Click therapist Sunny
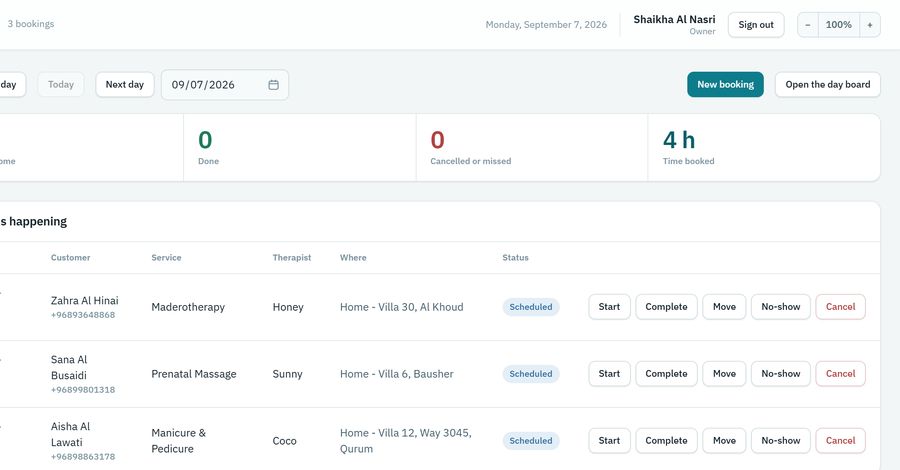This screenshot has width=900, height=470. pyautogui.click(x=288, y=374)
